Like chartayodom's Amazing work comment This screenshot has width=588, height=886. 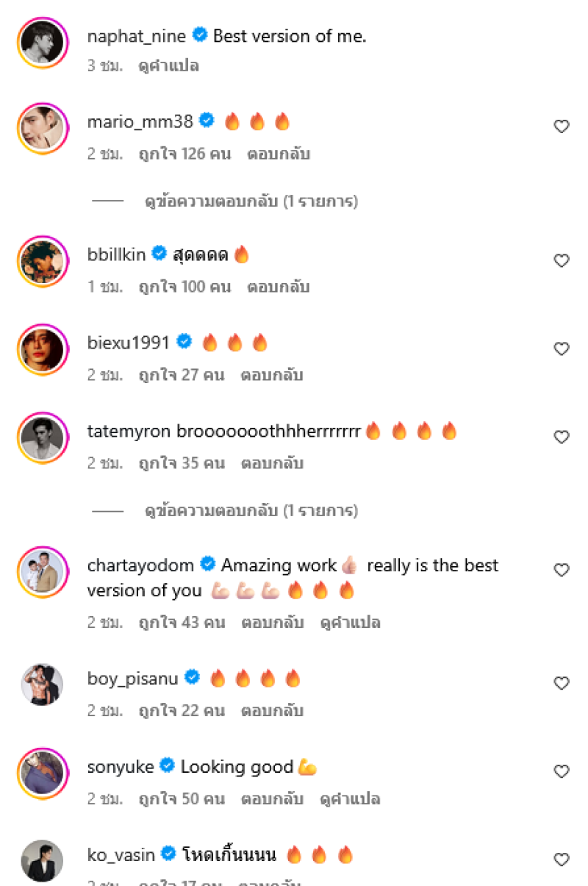click(x=562, y=570)
